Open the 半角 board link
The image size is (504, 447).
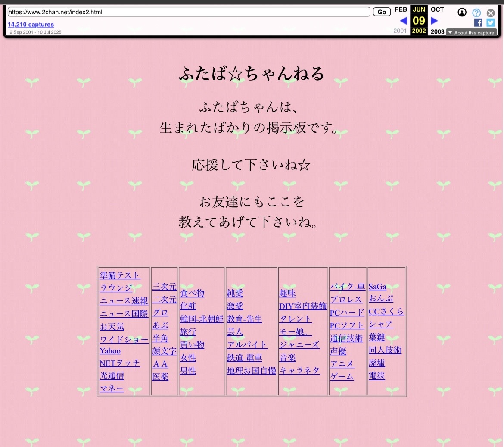[160, 338]
